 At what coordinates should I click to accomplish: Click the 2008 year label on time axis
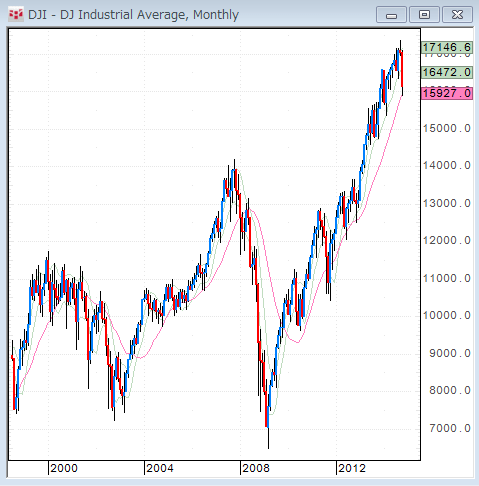point(256,468)
